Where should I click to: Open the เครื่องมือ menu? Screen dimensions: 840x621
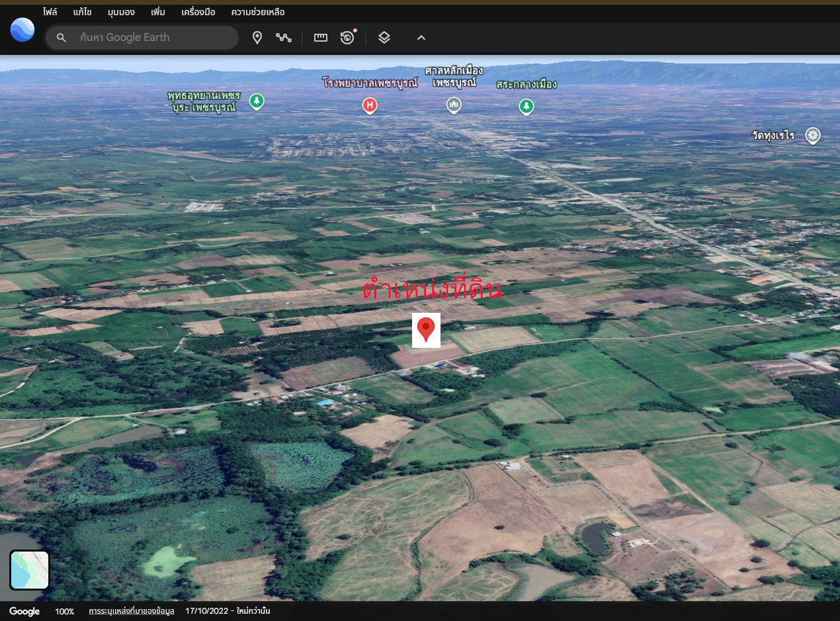[x=198, y=12]
